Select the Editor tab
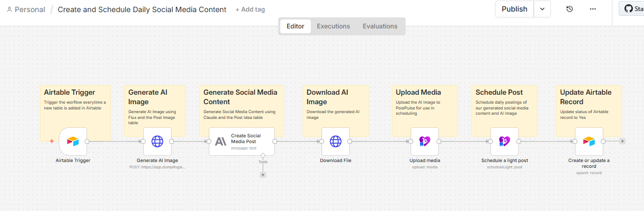The height and width of the screenshot is (211, 644). 295,26
